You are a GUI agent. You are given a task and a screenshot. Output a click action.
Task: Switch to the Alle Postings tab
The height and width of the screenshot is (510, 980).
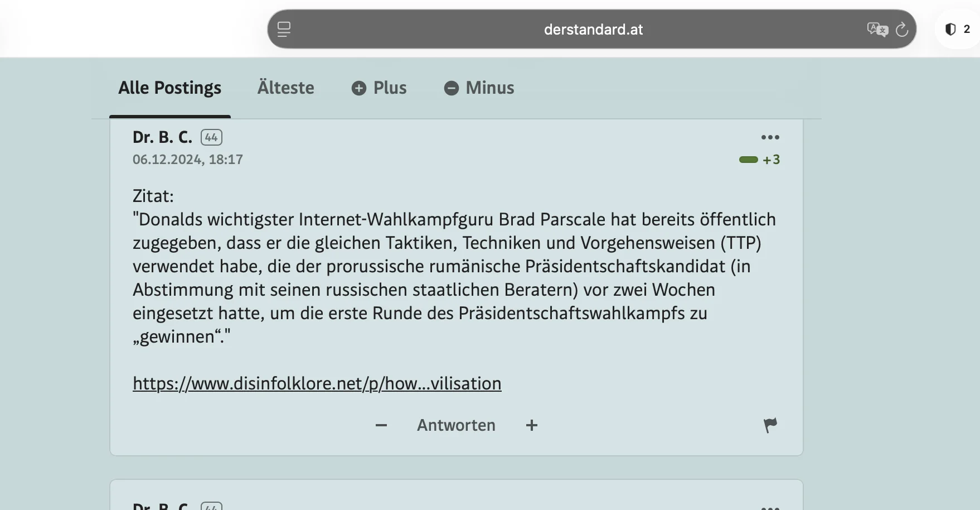click(x=169, y=88)
